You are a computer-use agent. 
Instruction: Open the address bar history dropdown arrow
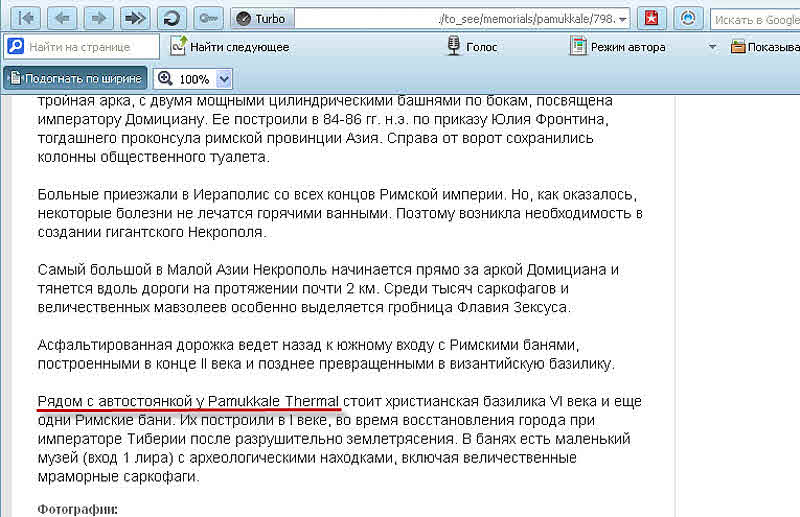point(623,19)
